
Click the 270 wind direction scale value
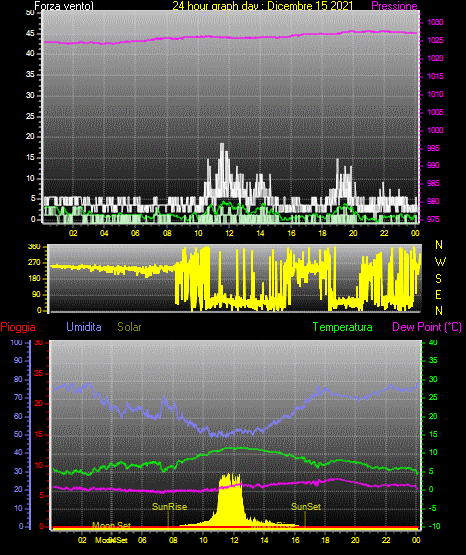[34, 263]
